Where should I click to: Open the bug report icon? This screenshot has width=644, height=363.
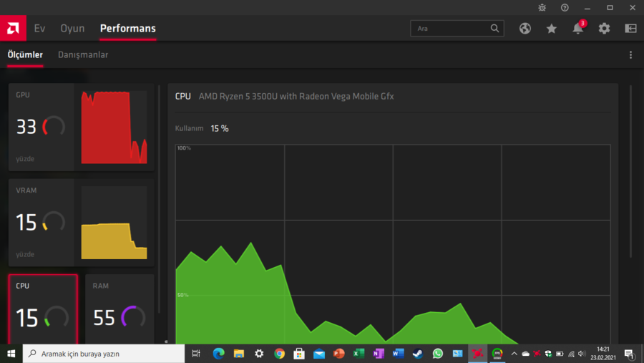coord(542,7)
